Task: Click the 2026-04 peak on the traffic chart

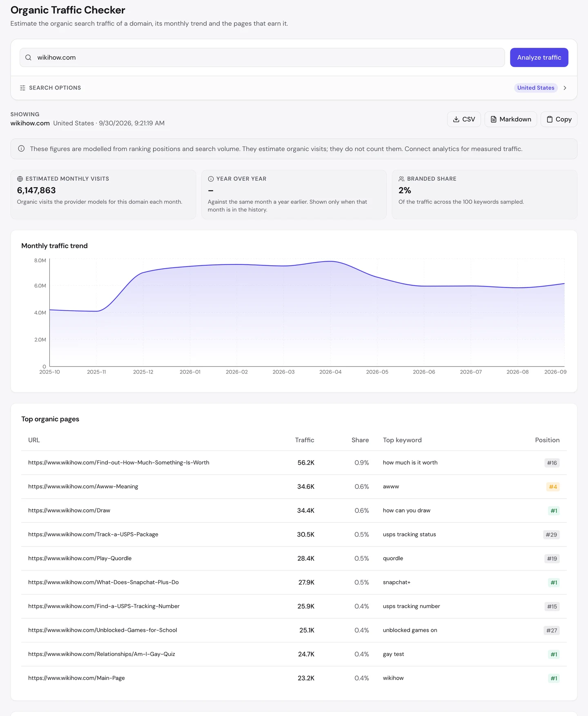Action: click(x=330, y=261)
